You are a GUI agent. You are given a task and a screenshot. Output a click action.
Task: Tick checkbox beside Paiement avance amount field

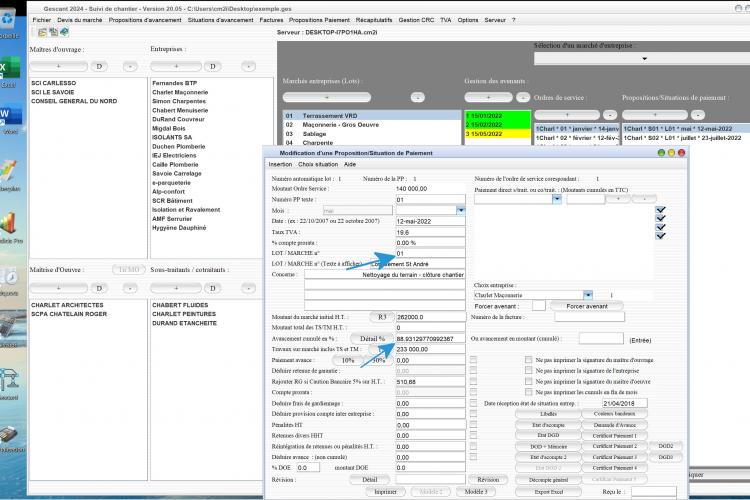(473, 359)
